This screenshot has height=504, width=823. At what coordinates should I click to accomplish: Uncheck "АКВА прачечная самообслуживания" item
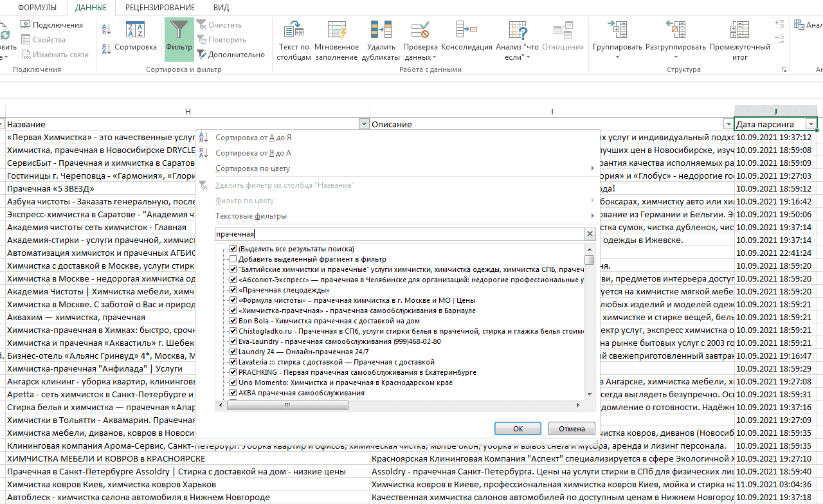[233, 393]
